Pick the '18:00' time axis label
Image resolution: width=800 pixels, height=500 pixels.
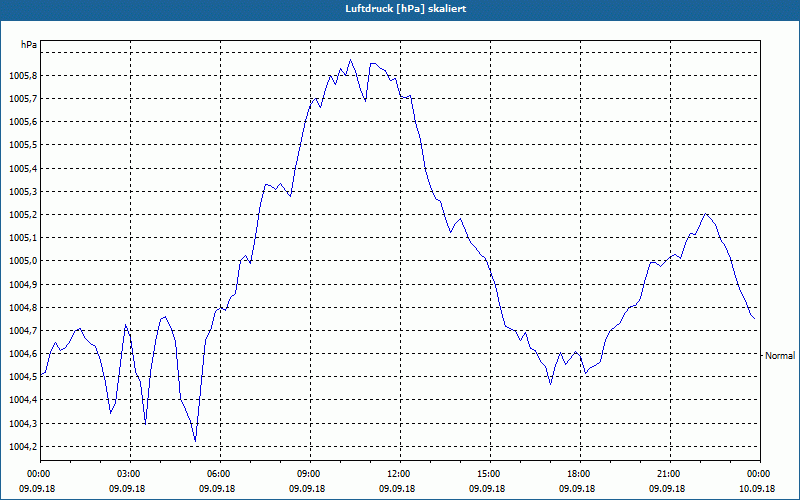coord(577,474)
